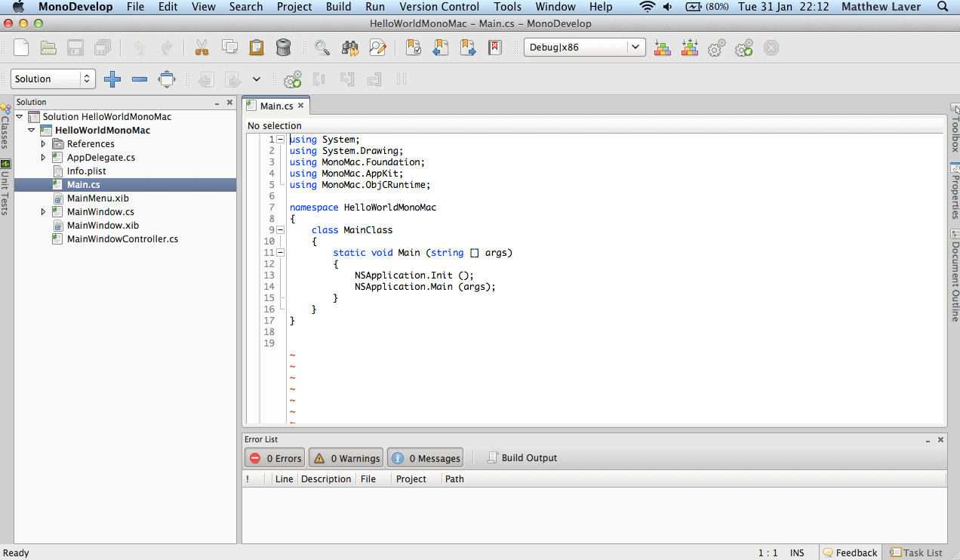Collapse the Solution HelloWorldMonoMac tree node
This screenshot has width=960, height=560.
18,117
